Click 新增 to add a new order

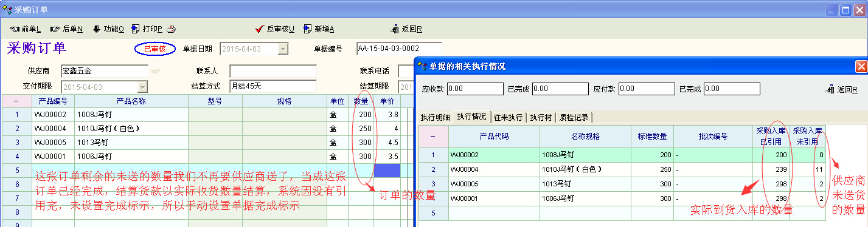pyautogui.click(x=319, y=29)
